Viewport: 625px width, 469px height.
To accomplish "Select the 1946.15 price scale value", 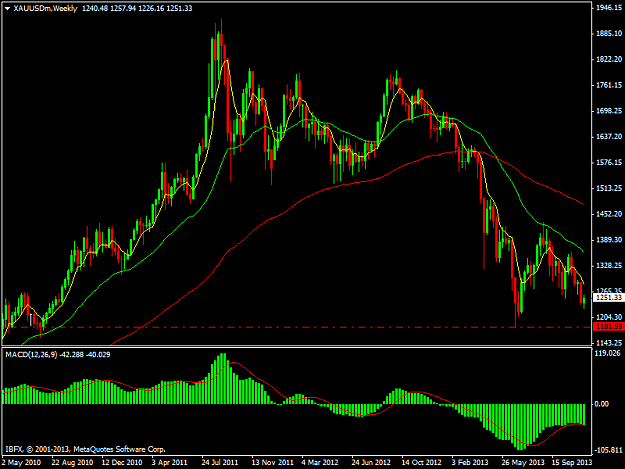I will pyautogui.click(x=609, y=8).
